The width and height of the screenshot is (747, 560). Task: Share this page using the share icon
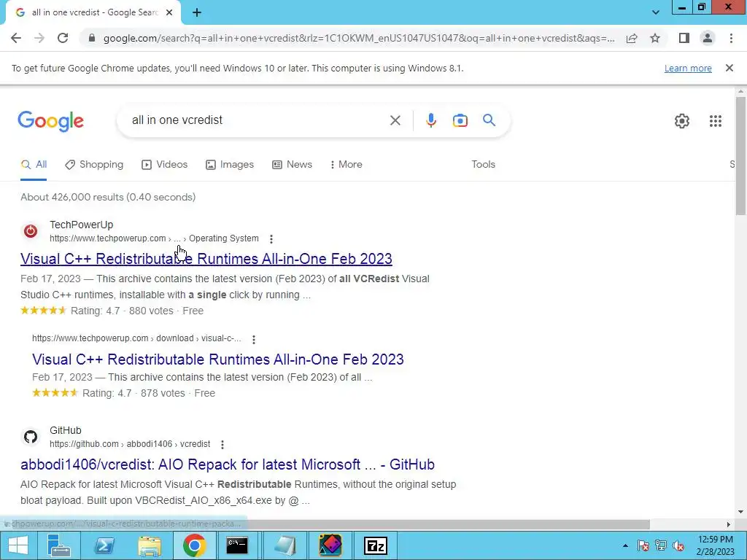pyautogui.click(x=632, y=38)
